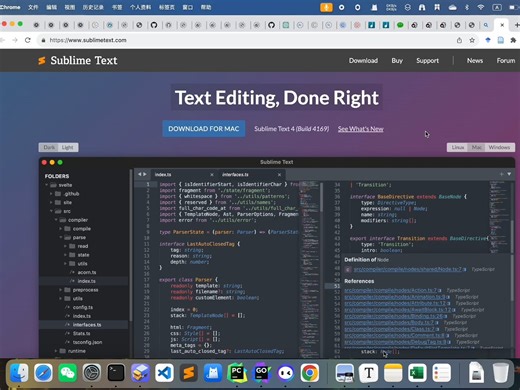The width and height of the screenshot is (520, 390).
Task: Click the lock icon in the address bar
Action: tap(43, 40)
